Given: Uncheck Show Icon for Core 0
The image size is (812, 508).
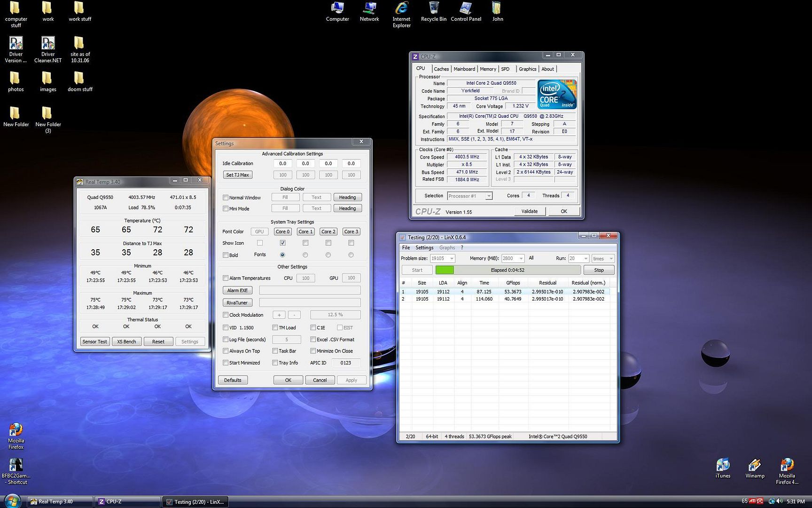Looking at the screenshot, I should click(282, 243).
